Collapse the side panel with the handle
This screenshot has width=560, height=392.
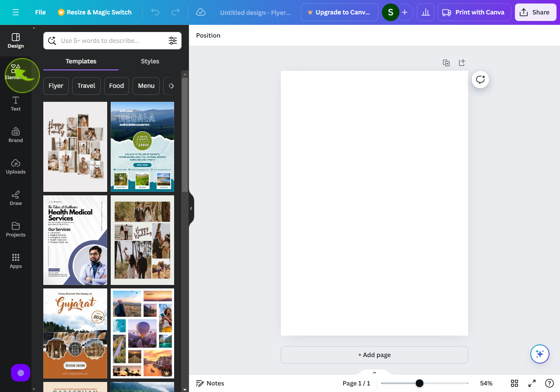(x=191, y=208)
